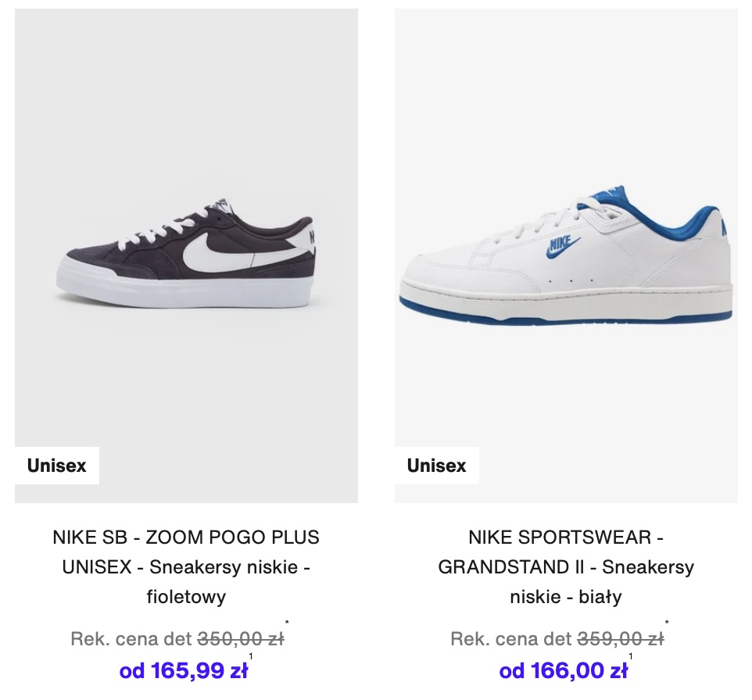Viewport: 752px width, 700px height.
Task: Open the dark Nike SB sneaker image
Action: tap(186, 255)
